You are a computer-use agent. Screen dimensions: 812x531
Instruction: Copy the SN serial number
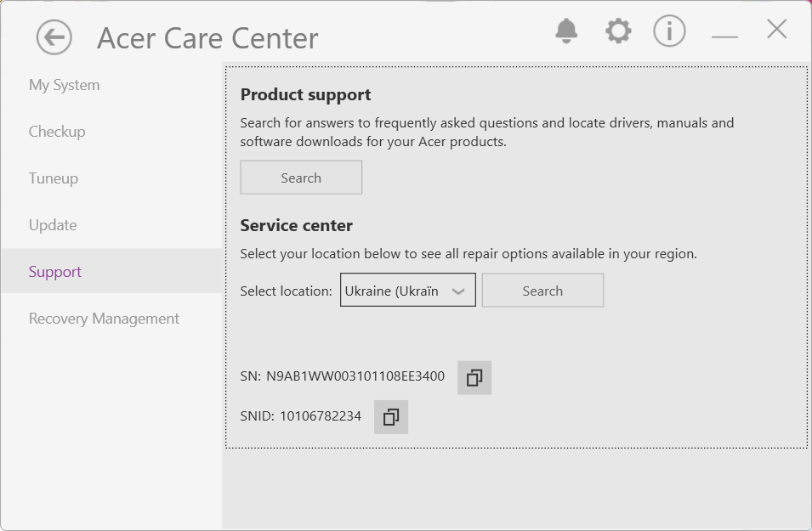[474, 377]
